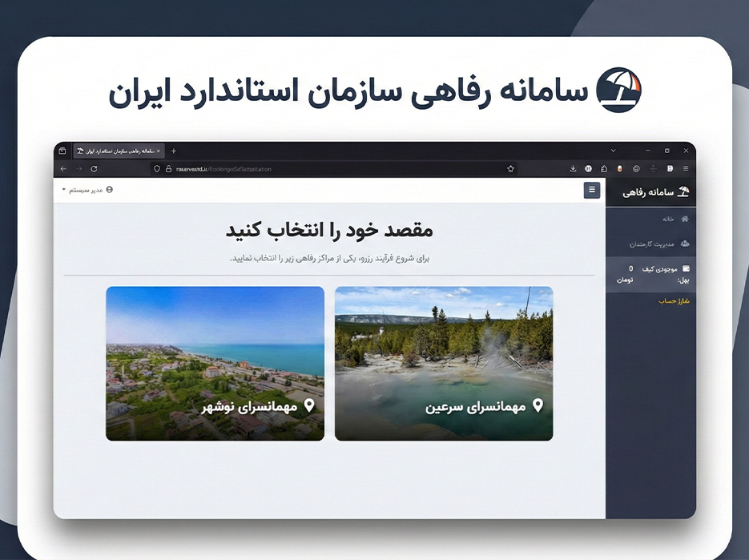Image resolution: width=749 pixels, height=560 pixels.
Task: Click the downloads icon in the browser toolbar
Action: 572,168
